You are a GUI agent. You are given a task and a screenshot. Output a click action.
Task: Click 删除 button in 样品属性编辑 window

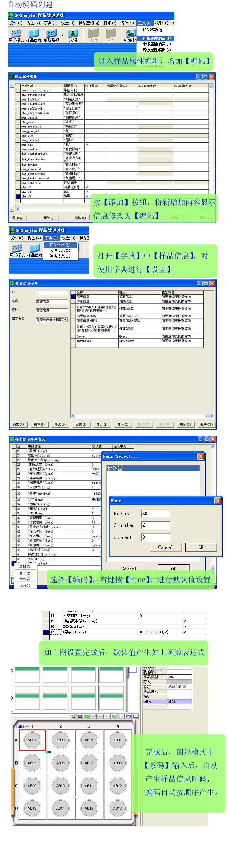click(49, 218)
